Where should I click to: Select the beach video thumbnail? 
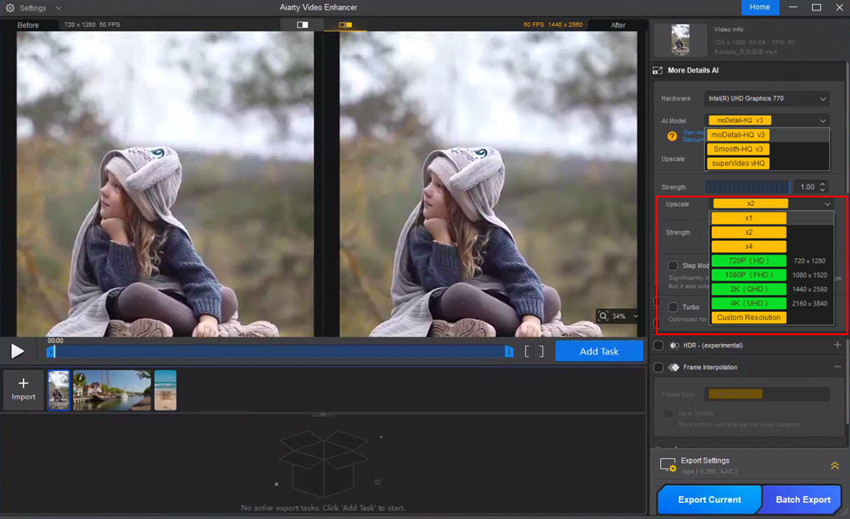[x=165, y=390]
